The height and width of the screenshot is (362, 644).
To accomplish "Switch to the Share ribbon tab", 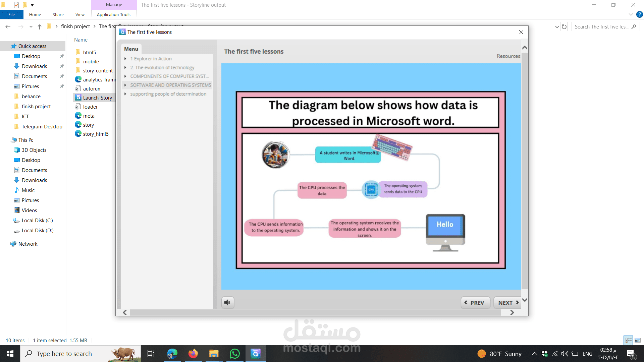I will tap(58, 14).
